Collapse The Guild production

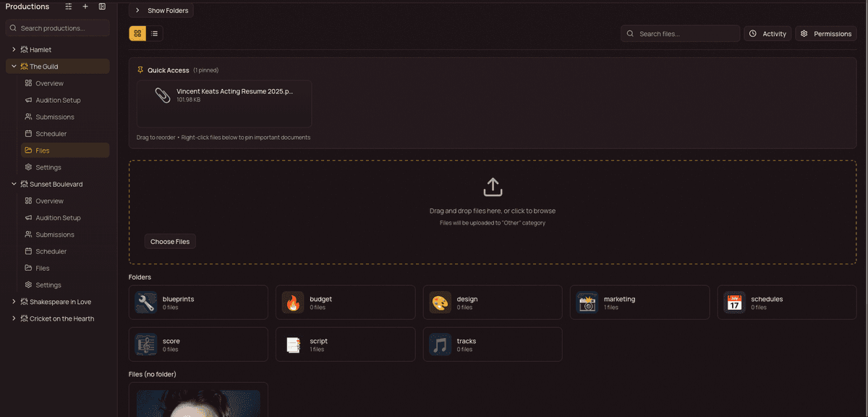pyautogui.click(x=12, y=65)
